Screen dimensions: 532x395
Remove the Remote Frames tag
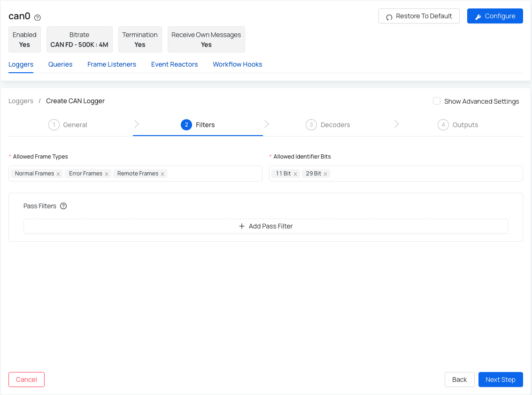162,173
